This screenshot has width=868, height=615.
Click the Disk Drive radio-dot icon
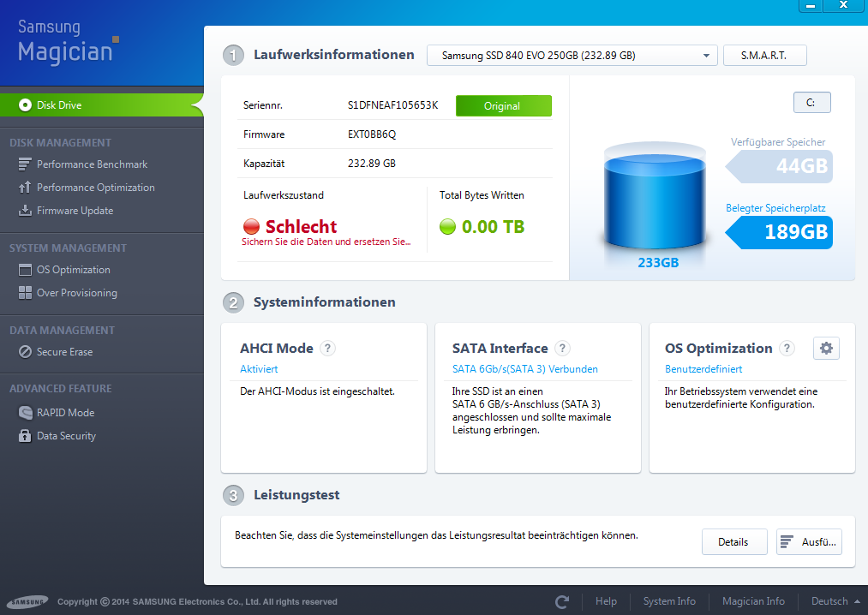point(25,105)
